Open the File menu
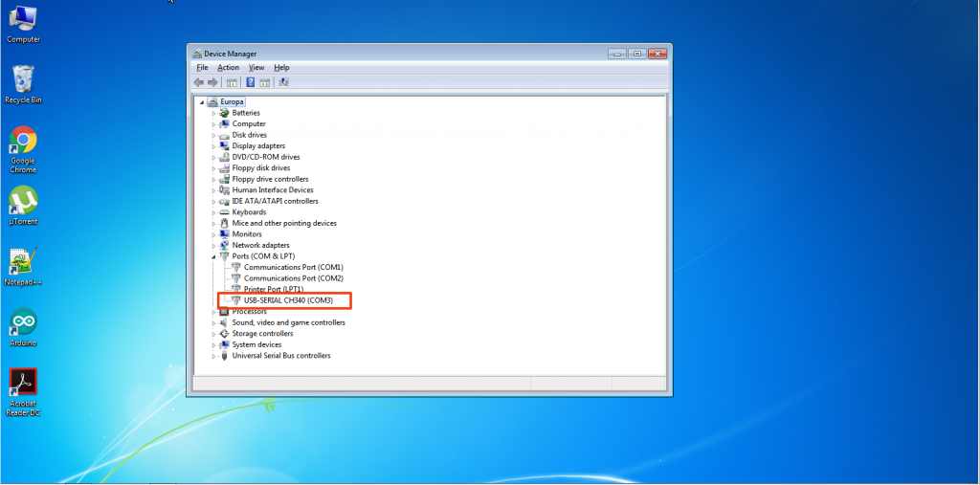Viewport: 980px width, 485px height. pos(202,68)
